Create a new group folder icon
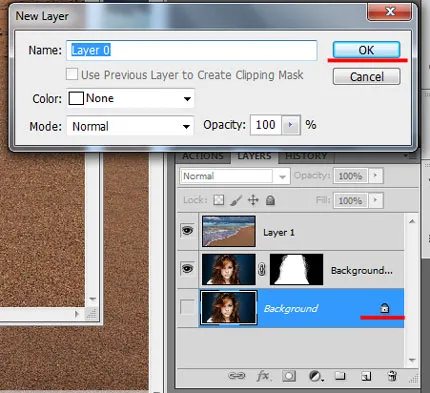The height and width of the screenshot is (393, 430). (340, 376)
